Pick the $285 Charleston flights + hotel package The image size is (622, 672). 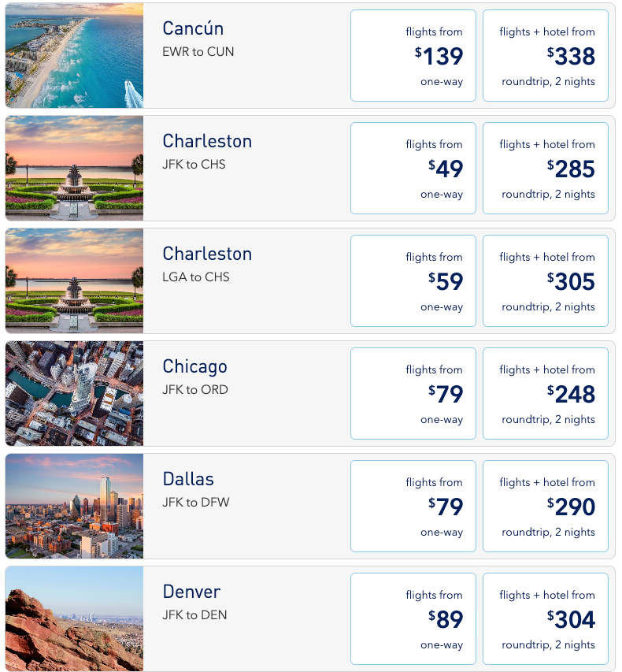tap(546, 169)
